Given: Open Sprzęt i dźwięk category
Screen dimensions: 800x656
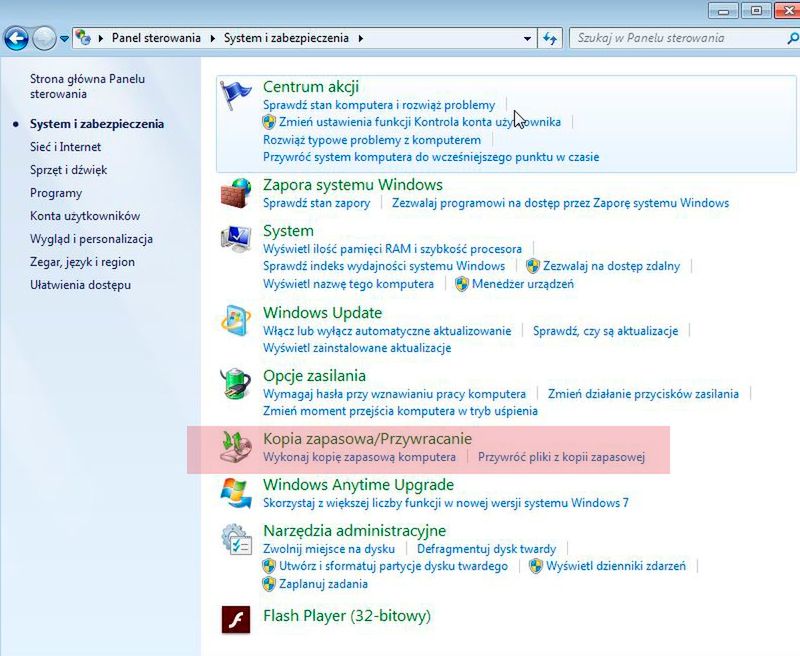Looking at the screenshot, I should coord(68,170).
